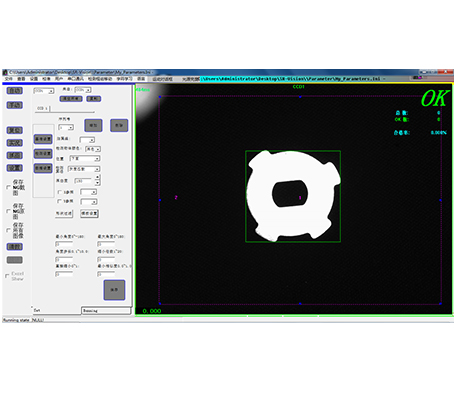Viewport: 454px width, 416px height.
Task: Click the middle gray settings button in the vertical group
Action: 43,154
